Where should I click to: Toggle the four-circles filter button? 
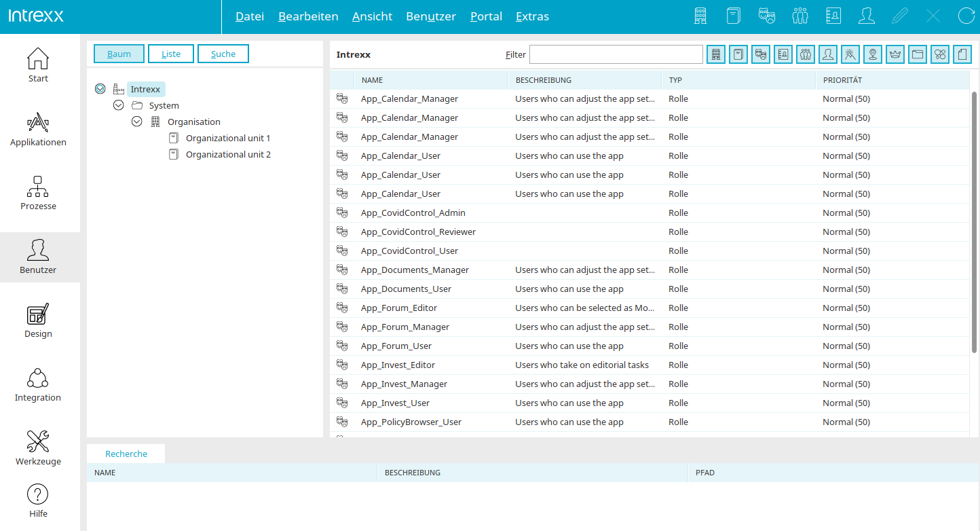pos(940,54)
